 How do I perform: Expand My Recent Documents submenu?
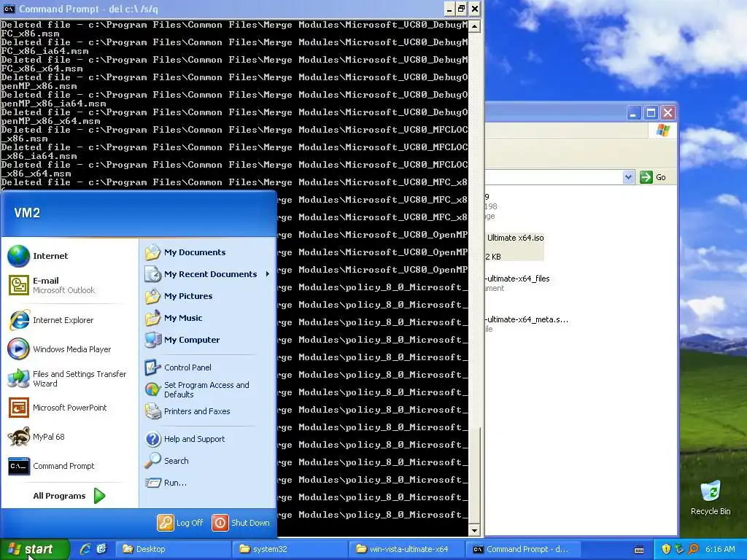208,274
